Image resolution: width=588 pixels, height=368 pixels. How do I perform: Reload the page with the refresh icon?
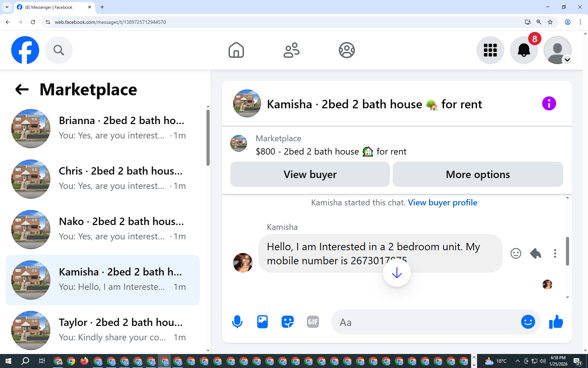tap(33, 22)
